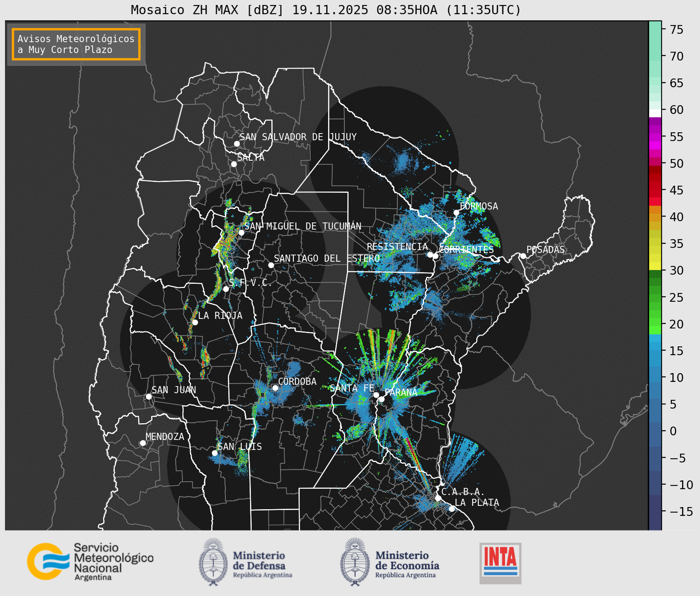Click the bright yellow 30 dBZ colorbar band

[655, 266]
